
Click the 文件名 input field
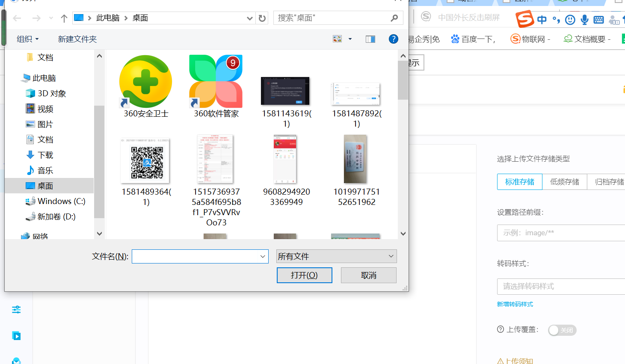[x=195, y=256]
